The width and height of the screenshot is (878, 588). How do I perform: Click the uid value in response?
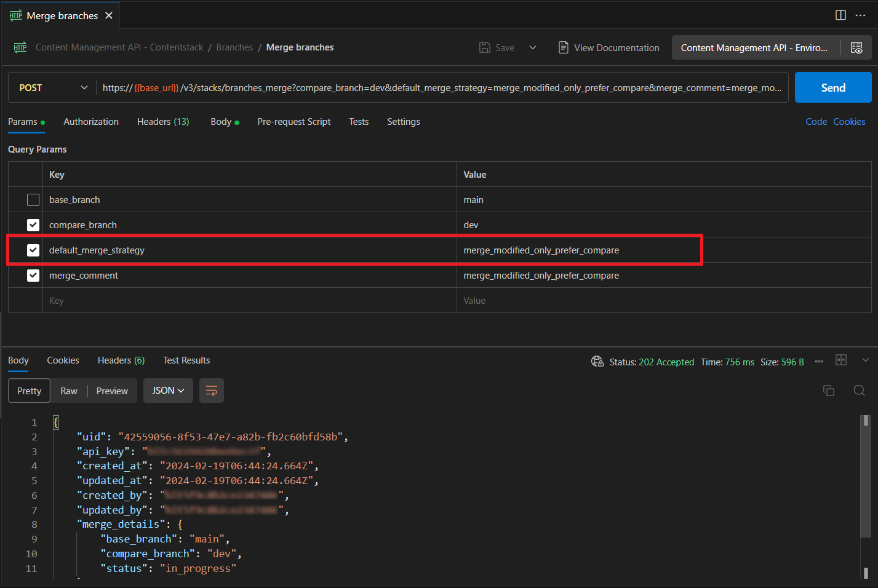(x=231, y=437)
